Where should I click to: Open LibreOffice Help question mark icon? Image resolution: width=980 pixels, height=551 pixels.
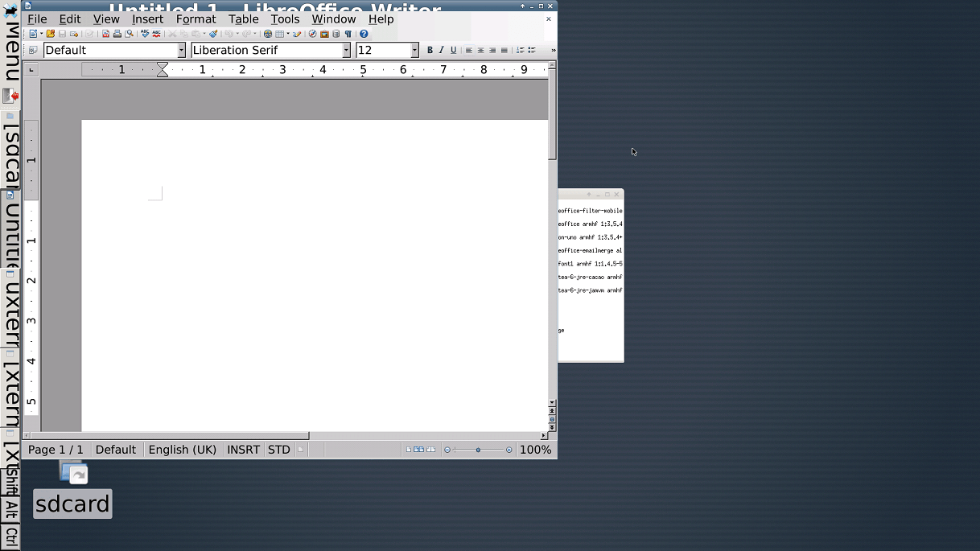click(x=364, y=34)
